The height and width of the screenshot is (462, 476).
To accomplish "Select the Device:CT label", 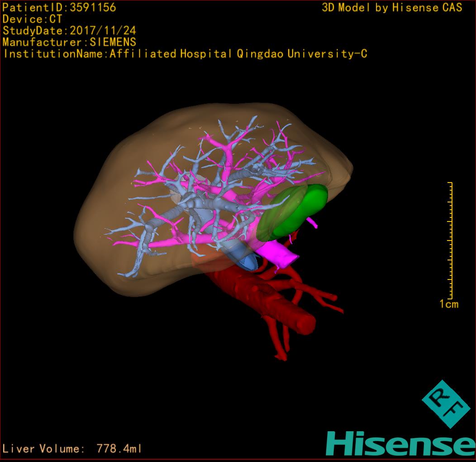I will point(32,19).
